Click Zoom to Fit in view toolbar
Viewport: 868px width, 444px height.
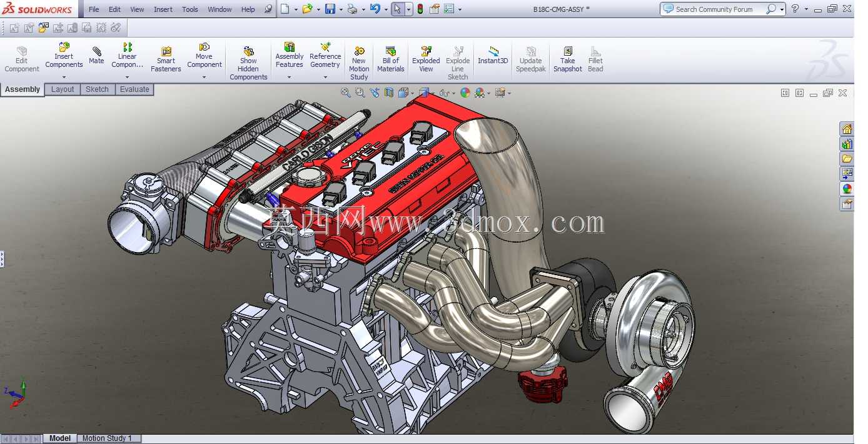click(345, 93)
